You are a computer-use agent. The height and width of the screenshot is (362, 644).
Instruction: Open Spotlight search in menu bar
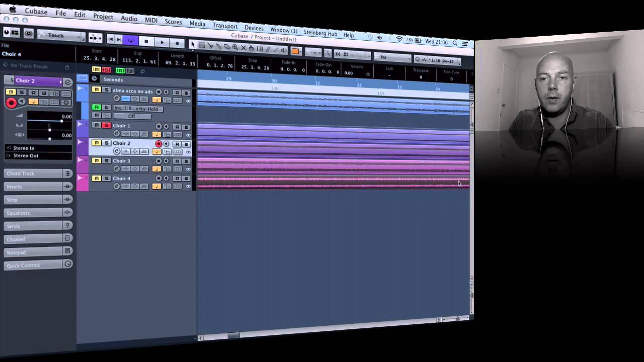coord(455,43)
